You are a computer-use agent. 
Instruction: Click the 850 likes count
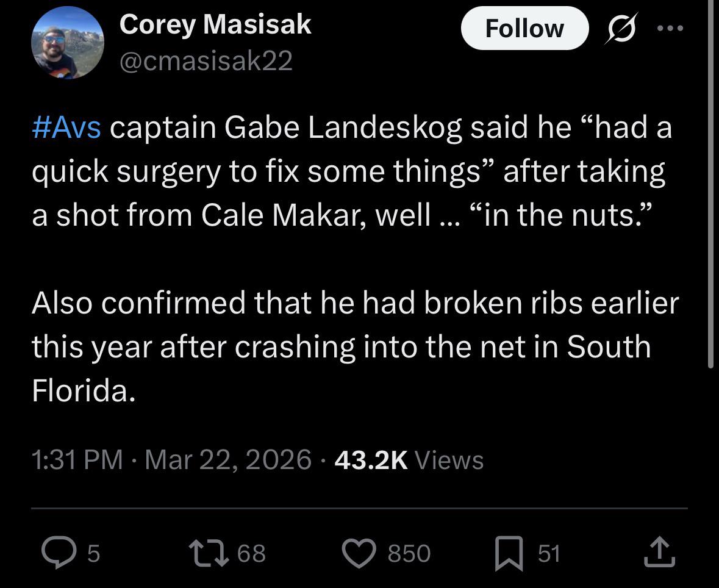(409, 553)
